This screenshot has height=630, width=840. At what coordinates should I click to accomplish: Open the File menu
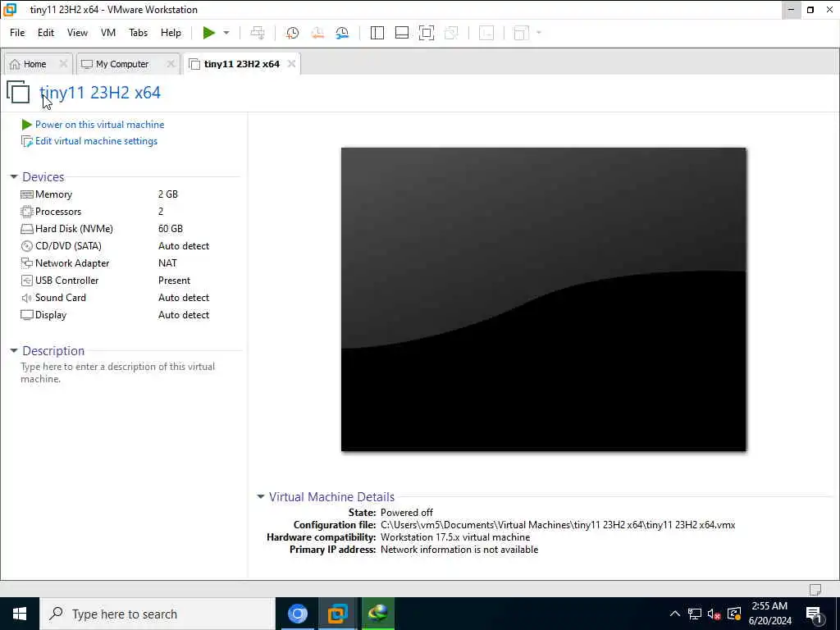coord(17,33)
